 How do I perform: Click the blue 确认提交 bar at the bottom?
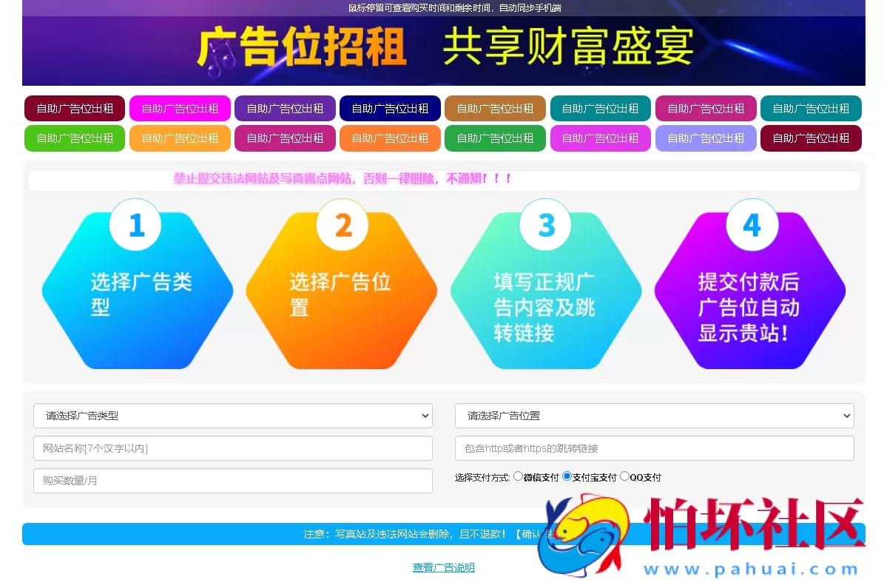pyautogui.click(x=443, y=533)
